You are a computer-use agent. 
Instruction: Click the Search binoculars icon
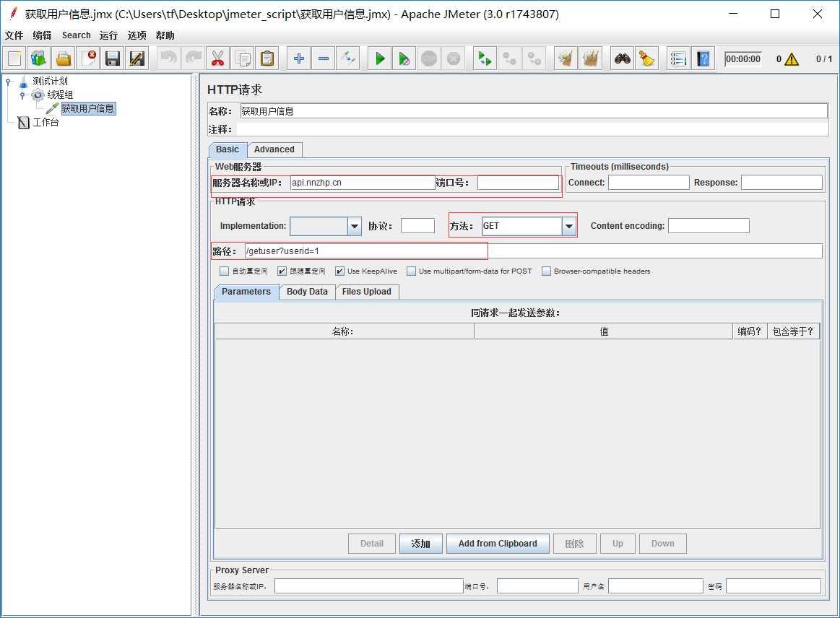(x=622, y=58)
